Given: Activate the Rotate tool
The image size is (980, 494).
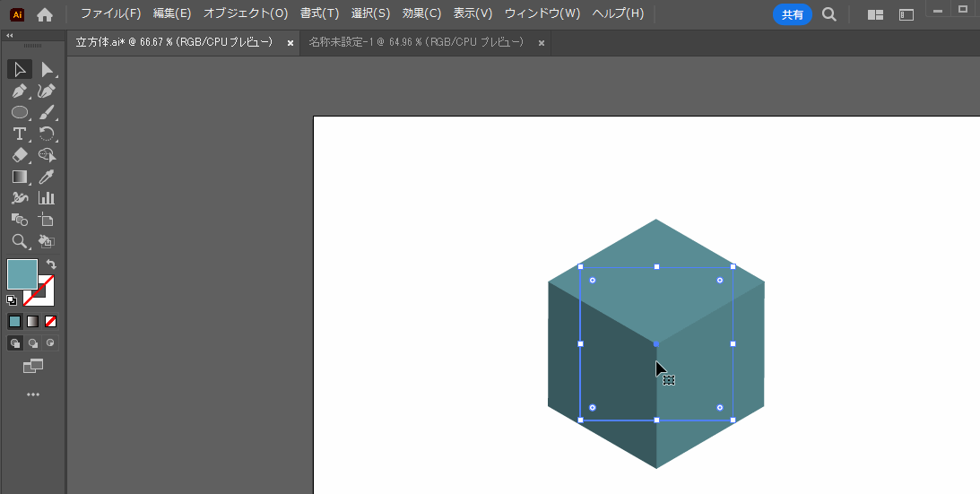Looking at the screenshot, I should click(47, 134).
